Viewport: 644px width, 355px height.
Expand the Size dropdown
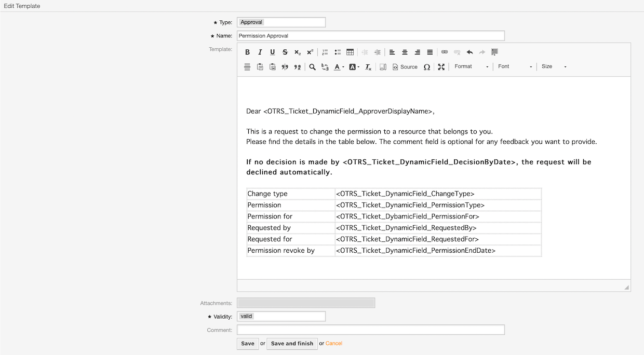pos(554,66)
